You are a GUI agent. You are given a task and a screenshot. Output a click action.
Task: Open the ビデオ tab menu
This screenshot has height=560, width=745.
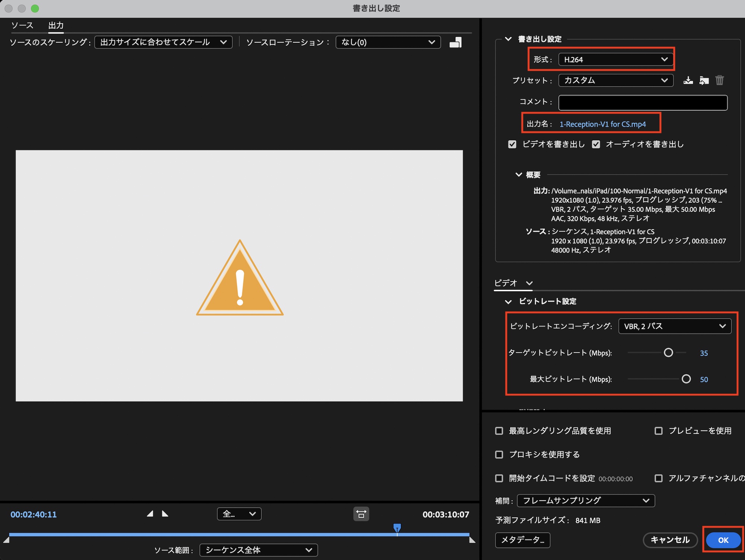pos(529,283)
